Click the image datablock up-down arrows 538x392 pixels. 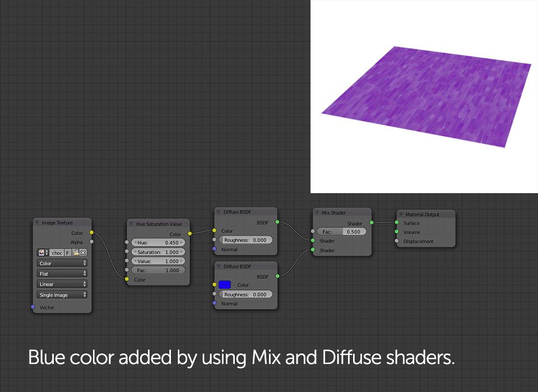(47, 253)
